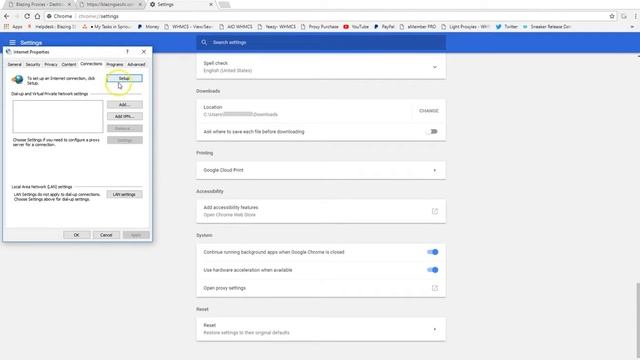
Task: Open the My Tasks bookmark
Action: pyautogui.click(x=107, y=27)
